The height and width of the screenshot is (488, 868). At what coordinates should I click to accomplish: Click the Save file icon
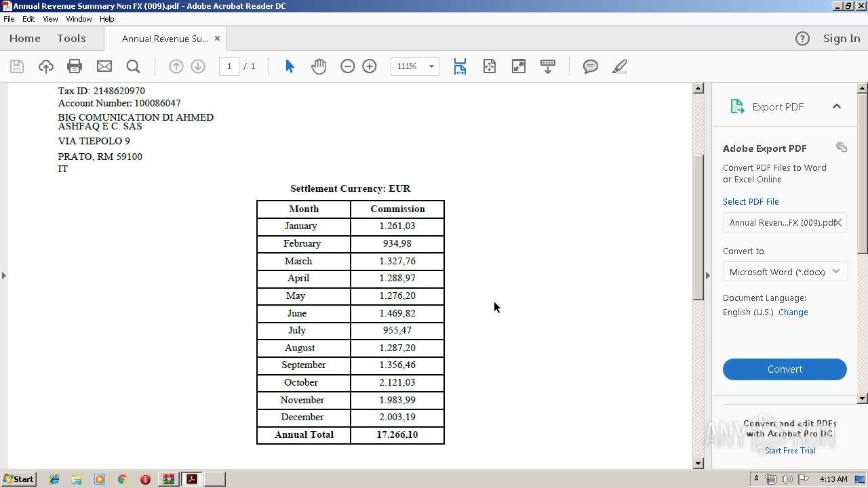pos(17,66)
